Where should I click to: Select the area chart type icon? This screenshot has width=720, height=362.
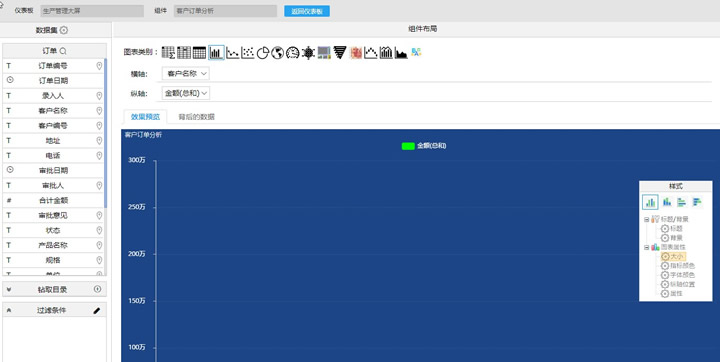[x=401, y=53]
